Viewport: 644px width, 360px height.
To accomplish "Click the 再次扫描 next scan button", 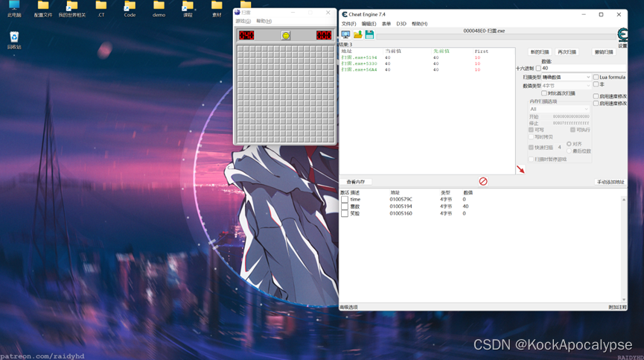I will 567,52.
